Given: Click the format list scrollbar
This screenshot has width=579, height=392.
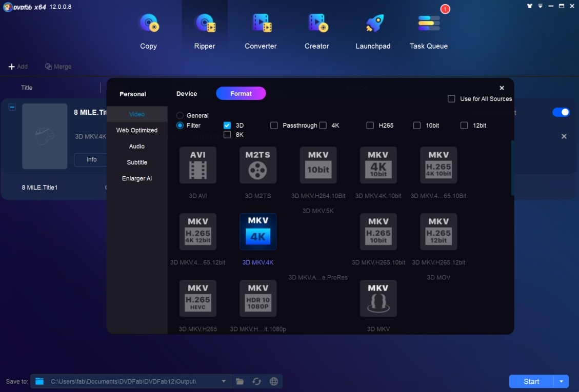Looking at the screenshot, I should (x=512, y=168).
